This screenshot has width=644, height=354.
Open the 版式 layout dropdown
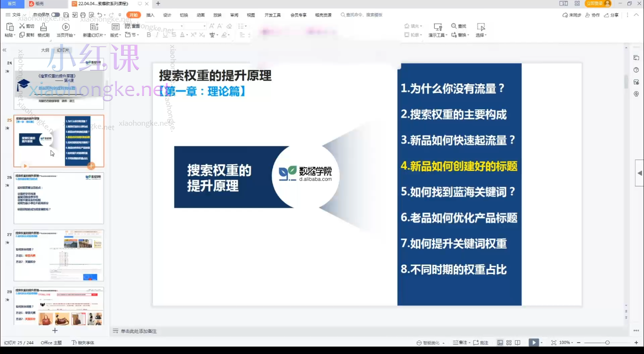pyautogui.click(x=116, y=35)
